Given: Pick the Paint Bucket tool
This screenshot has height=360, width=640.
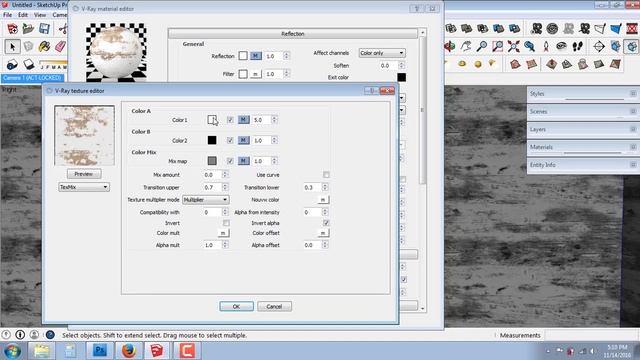Looking at the screenshot, I should [44, 47].
